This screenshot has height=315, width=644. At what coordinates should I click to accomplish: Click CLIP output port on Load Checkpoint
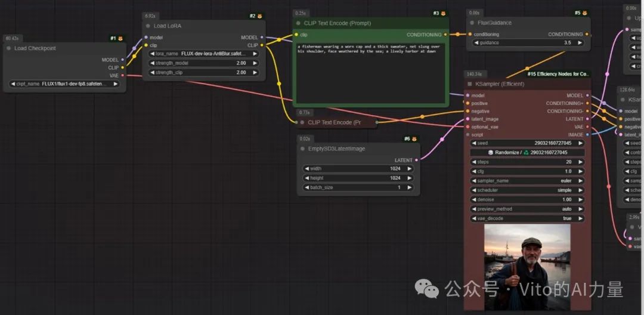click(122, 67)
